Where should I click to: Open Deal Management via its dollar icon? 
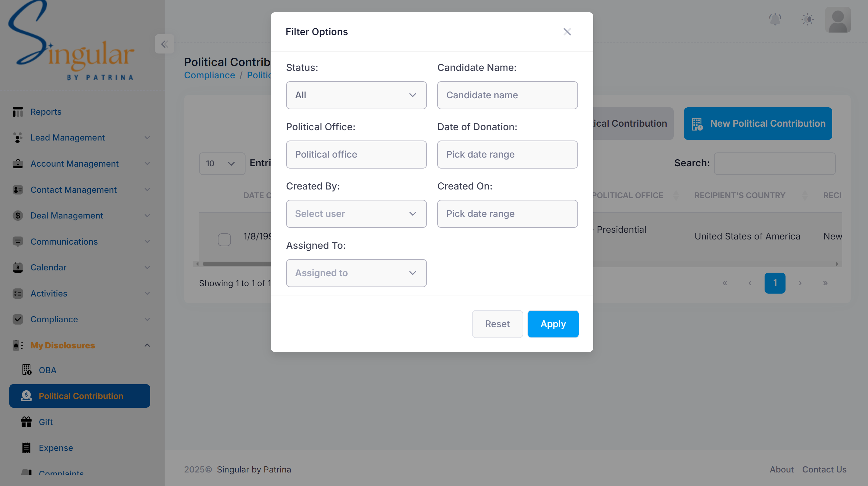click(17, 215)
